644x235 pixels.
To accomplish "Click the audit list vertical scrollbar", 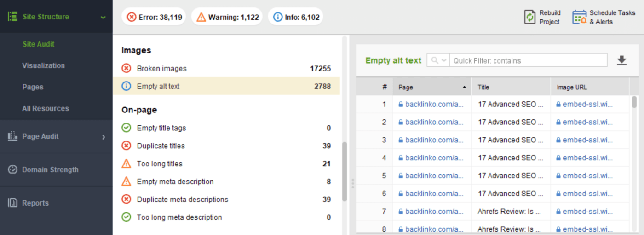I will tap(345, 170).
